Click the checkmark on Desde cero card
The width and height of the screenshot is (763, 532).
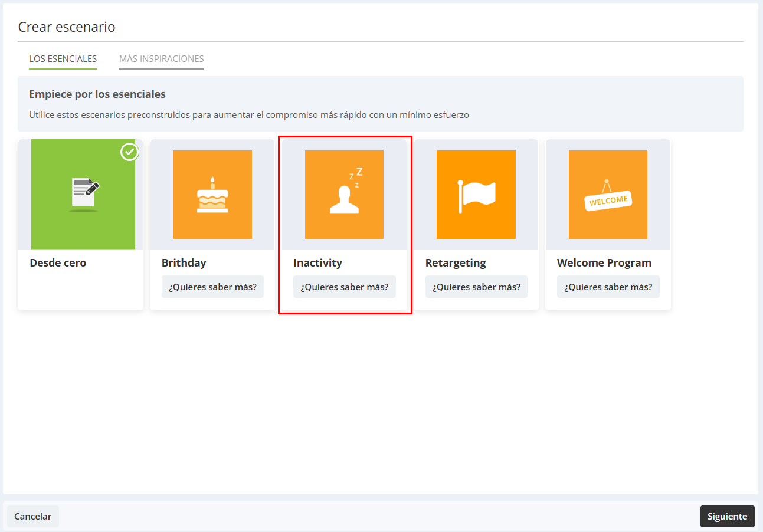[130, 152]
